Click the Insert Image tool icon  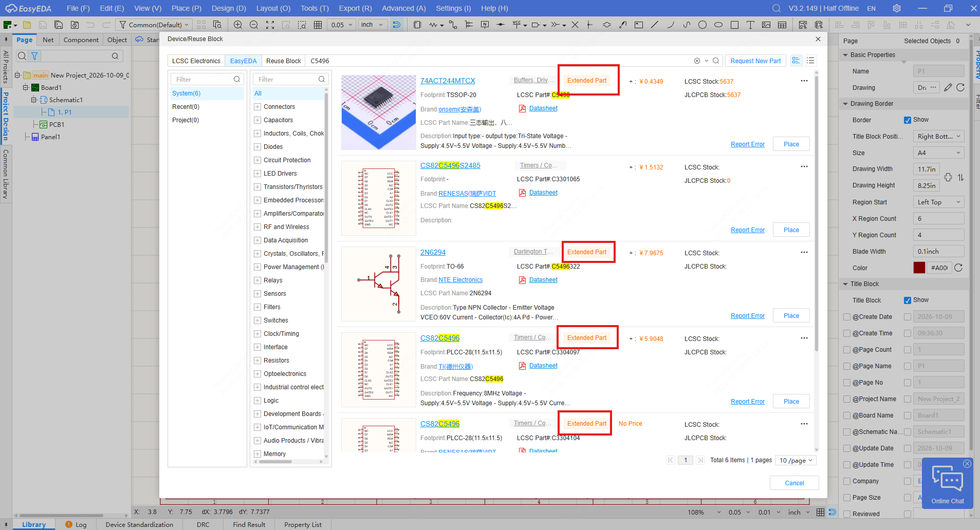[766, 25]
